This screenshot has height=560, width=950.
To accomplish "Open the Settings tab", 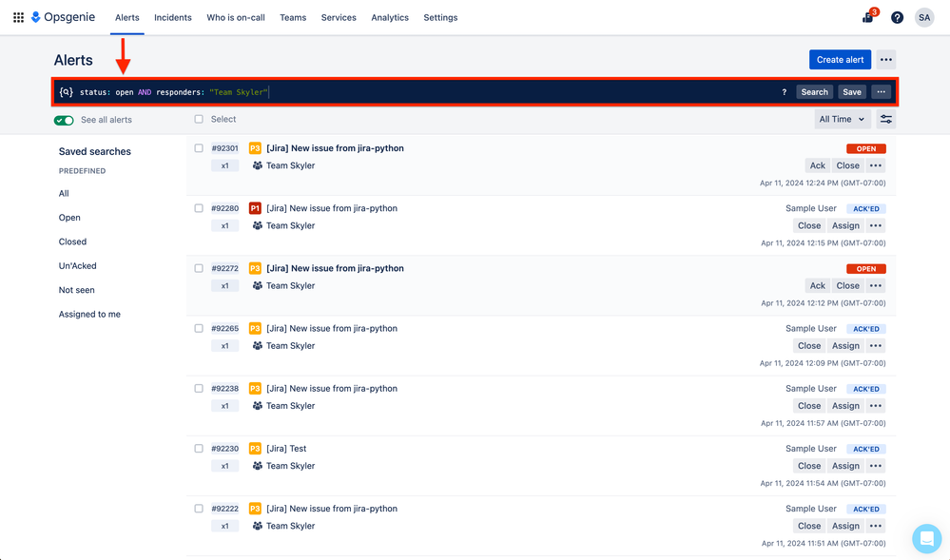I will coord(440,17).
